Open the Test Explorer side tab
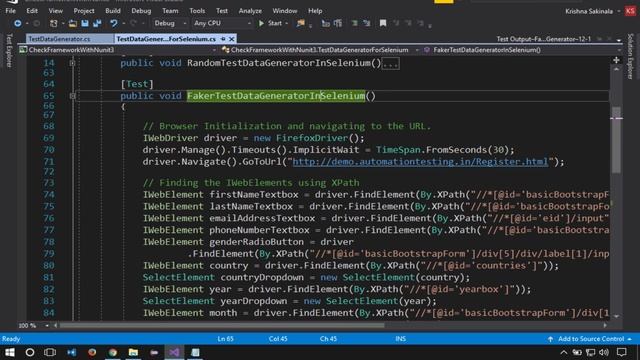This screenshot has width=640, height=360. point(9,51)
